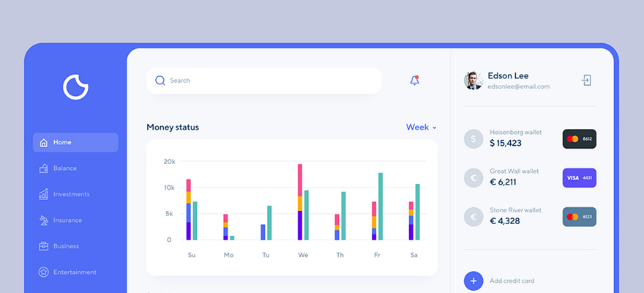Screen dimensions: 644x293
Task: Click the euro icon for Stone River wallet
Action: click(x=473, y=217)
